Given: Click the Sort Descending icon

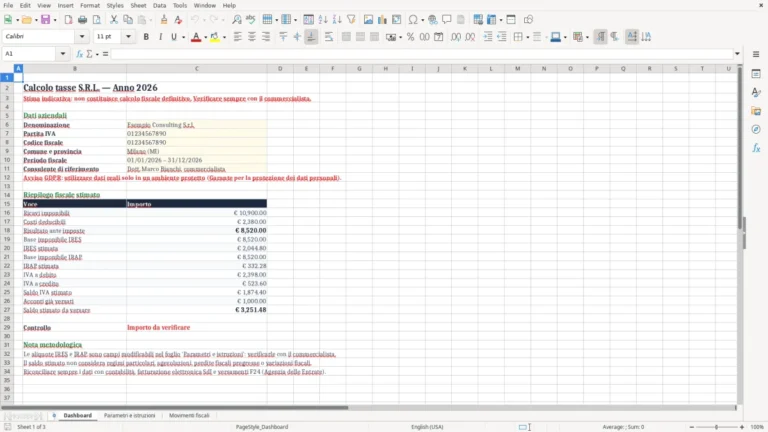Looking at the screenshot, I should (x=337, y=20).
